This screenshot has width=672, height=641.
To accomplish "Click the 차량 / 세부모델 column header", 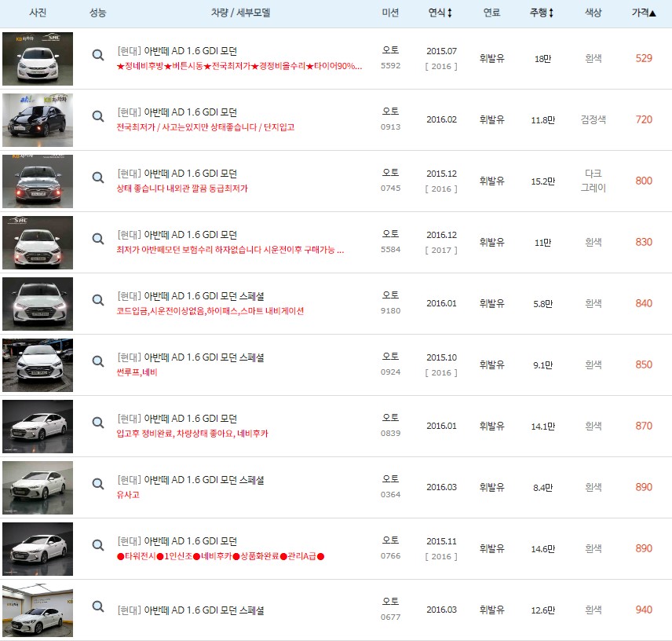I will pos(240,13).
